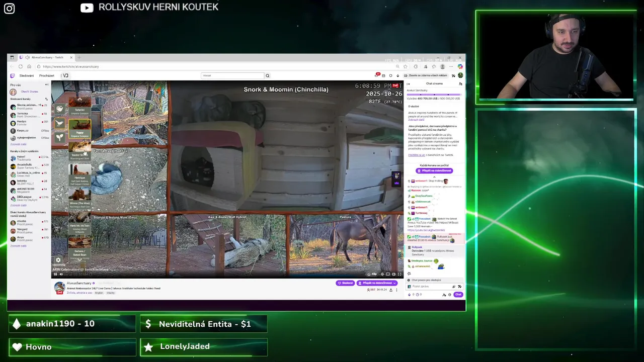Enter fullscreen on the video player

(399, 274)
